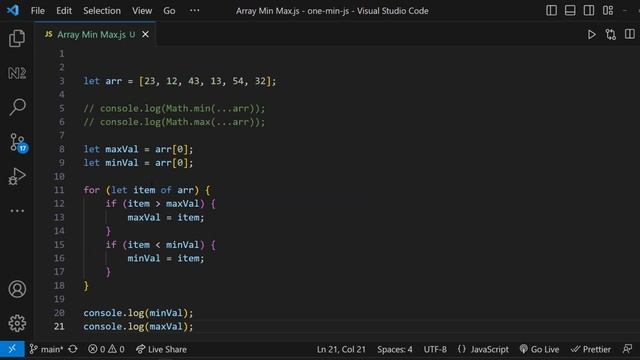Image resolution: width=640 pixels, height=360 pixels.
Task: Start Live Share session
Action: pyautogui.click(x=162, y=349)
